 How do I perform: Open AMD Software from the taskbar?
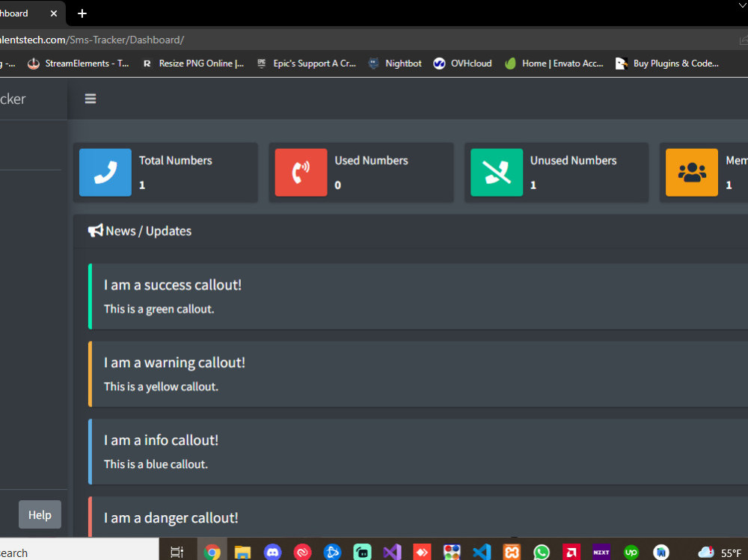(x=571, y=552)
